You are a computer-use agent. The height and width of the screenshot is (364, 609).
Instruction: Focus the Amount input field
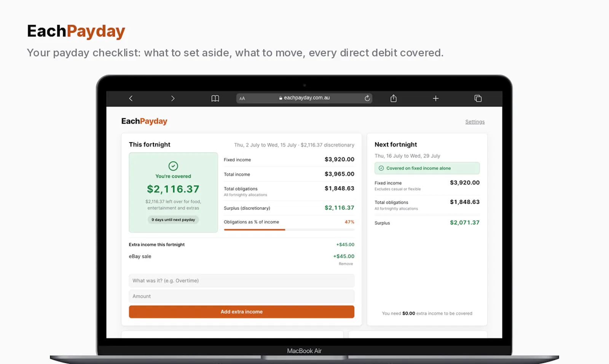pos(242,296)
